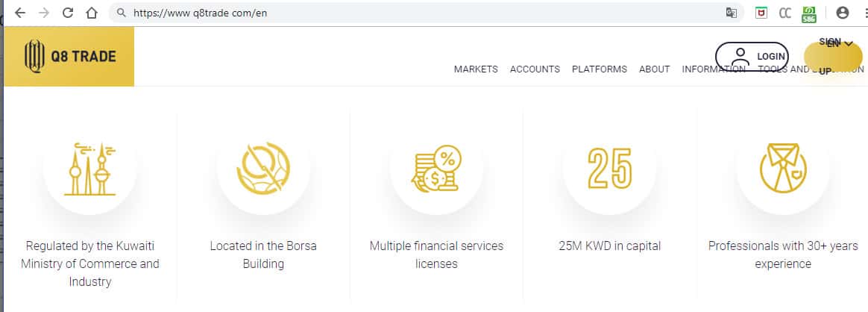Click the CC extension icon
The width and height of the screenshot is (868, 312).
pyautogui.click(x=784, y=13)
